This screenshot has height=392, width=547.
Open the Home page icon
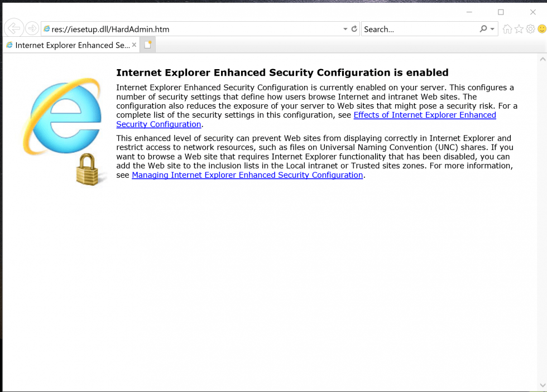[508, 28]
